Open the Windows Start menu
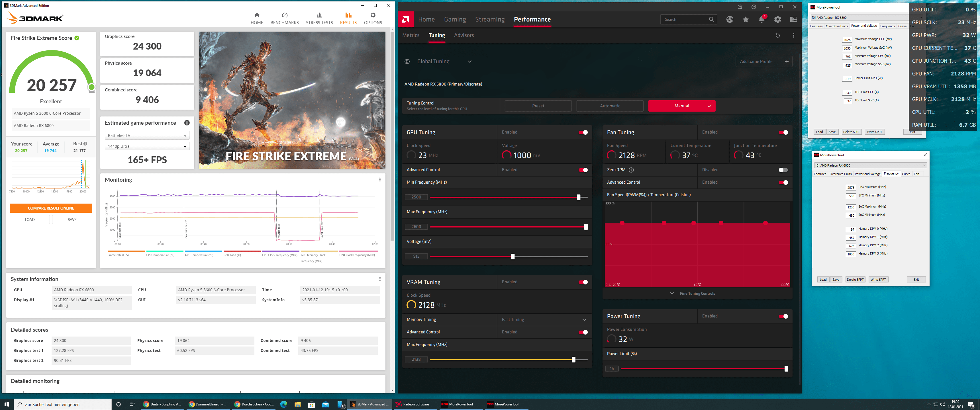 click(7, 404)
